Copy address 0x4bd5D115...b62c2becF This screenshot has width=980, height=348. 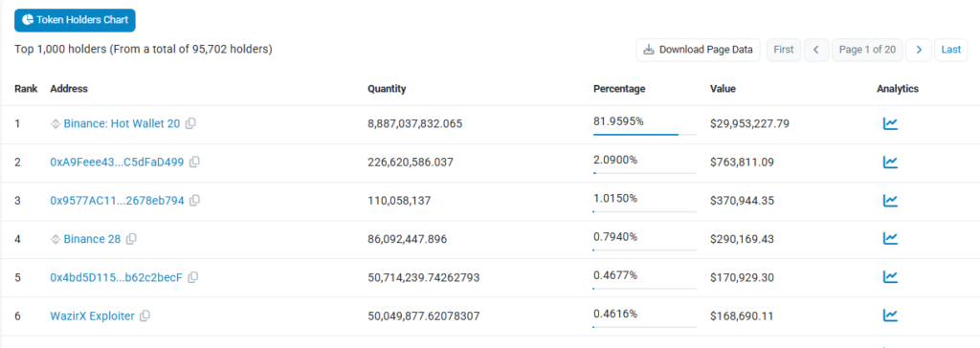coord(193,277)
